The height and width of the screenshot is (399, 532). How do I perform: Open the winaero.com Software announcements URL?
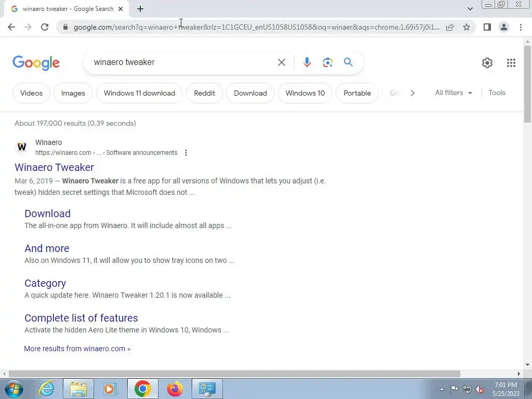(106, 153)
